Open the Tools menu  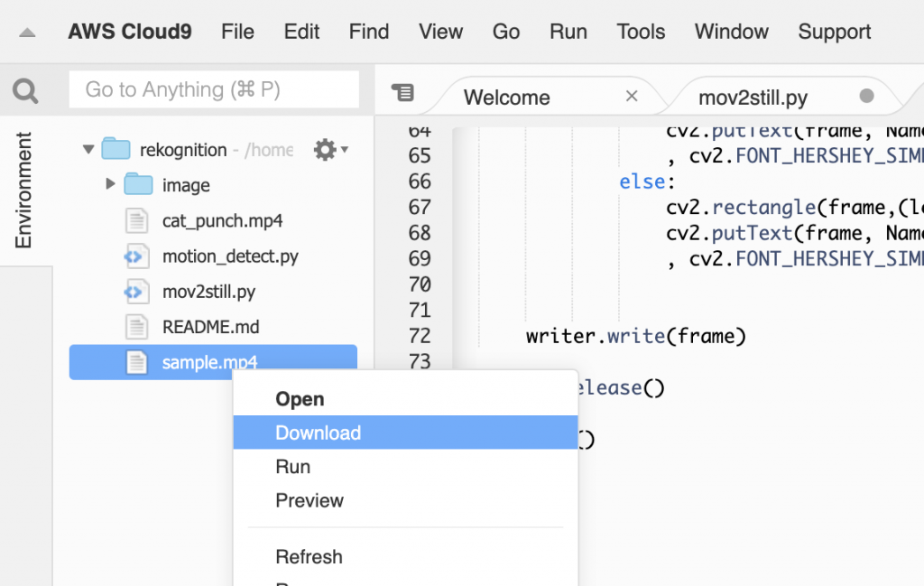tap(641, 32)
